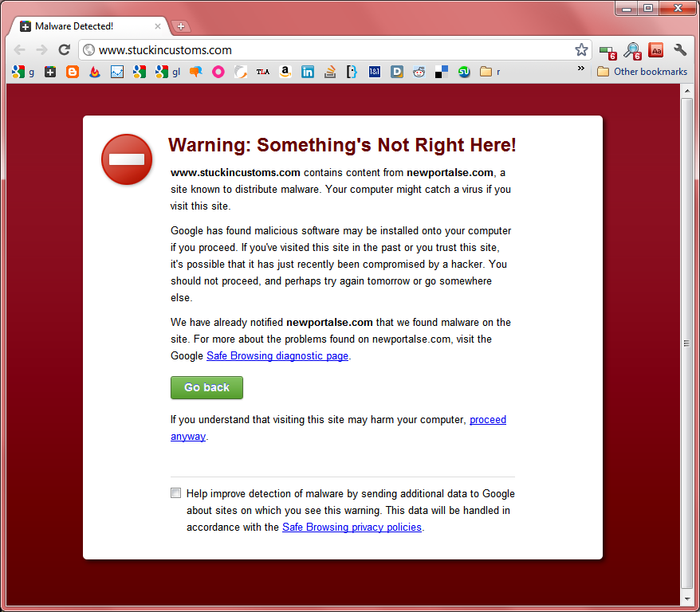
Task: Open the blue line chart bookmark
Action: click(x=117, y=72)
